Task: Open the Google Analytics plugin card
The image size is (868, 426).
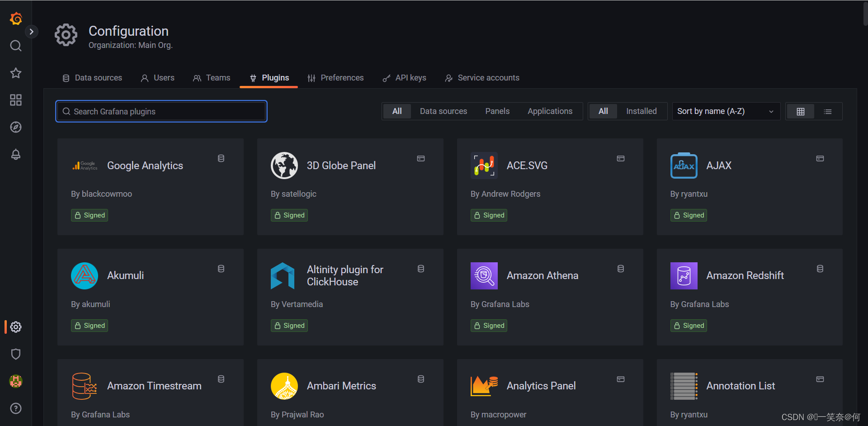Action: click(151, 187)
